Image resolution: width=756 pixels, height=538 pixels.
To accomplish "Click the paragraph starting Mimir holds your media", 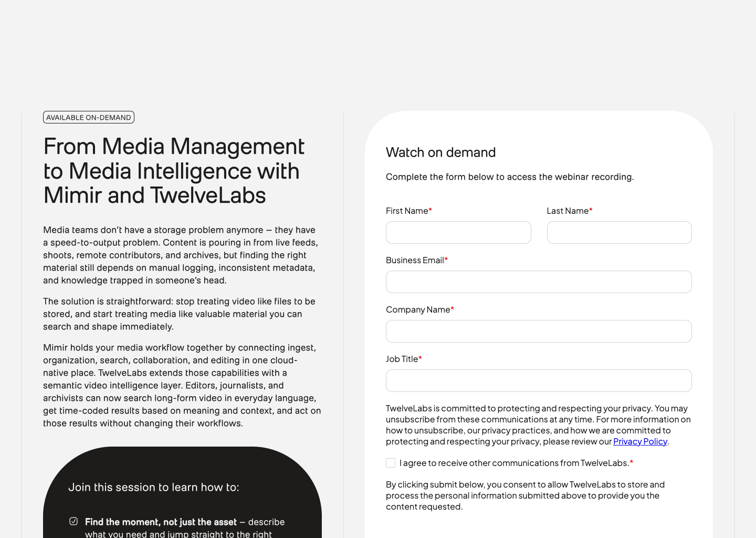I will (182, 385).
